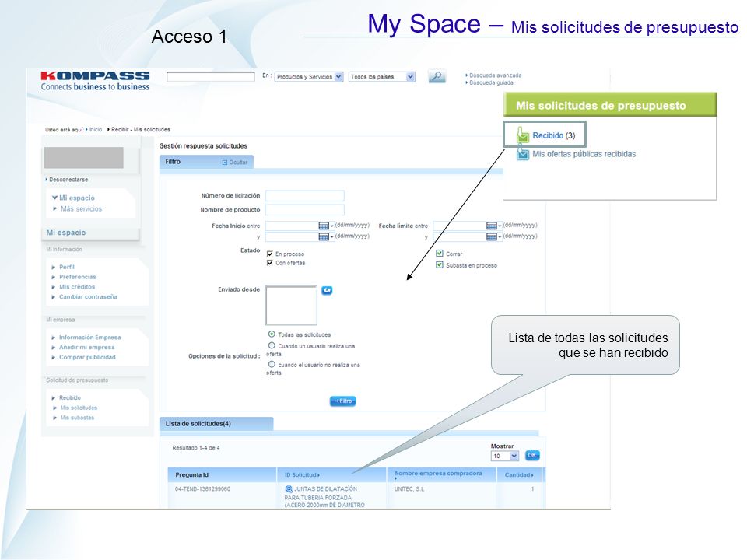Click Ocultar collapse icon in Filtro tab
747x560 pixels.
click(225, 163)
